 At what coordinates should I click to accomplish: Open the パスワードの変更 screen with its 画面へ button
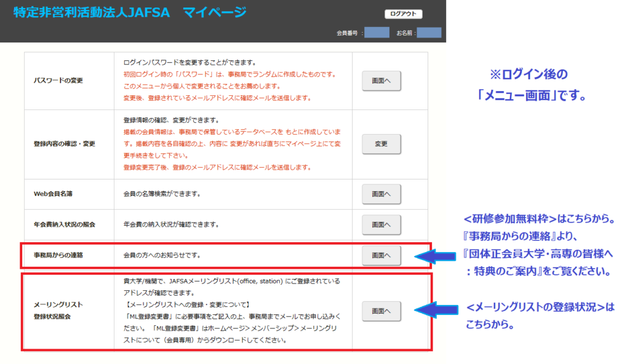[381, 81]
